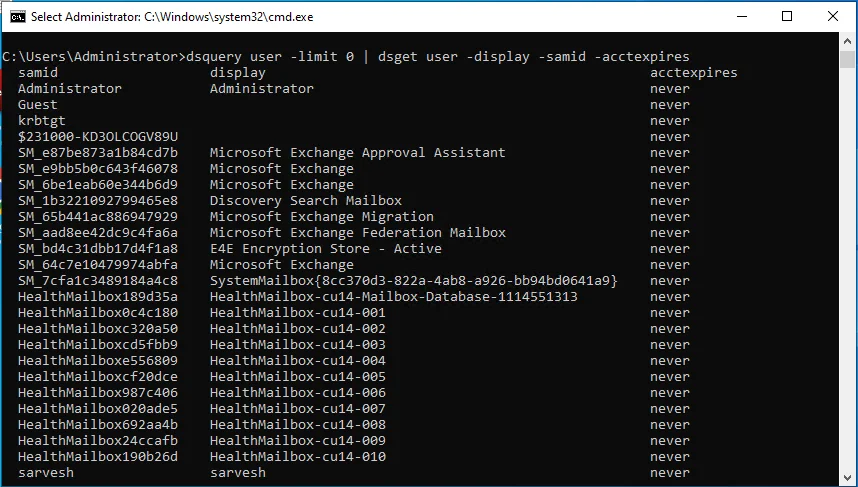The width and height of the screenshot is (858, 487).
Task: Click the 'acctexpires' column header
Action: click(x=694, y=73)
